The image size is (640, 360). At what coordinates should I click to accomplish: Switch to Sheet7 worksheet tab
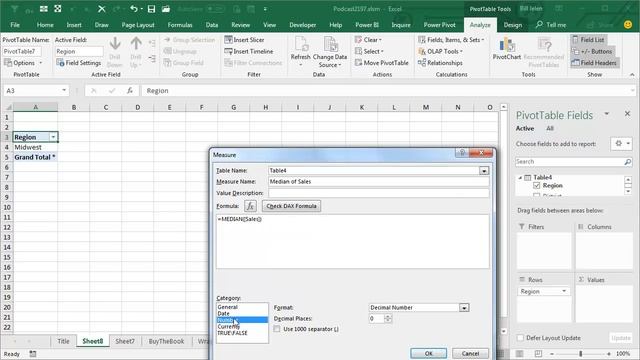coord(124,341)
